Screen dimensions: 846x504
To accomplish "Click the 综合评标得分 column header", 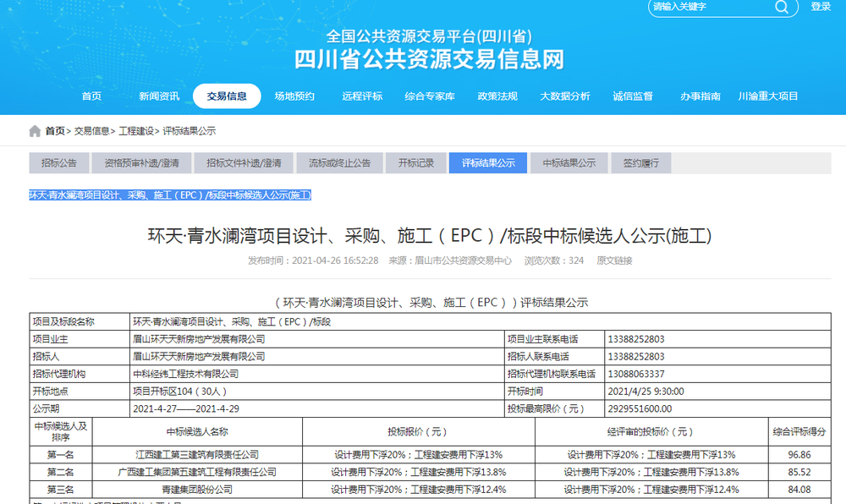I will click(x=799, y=432).
